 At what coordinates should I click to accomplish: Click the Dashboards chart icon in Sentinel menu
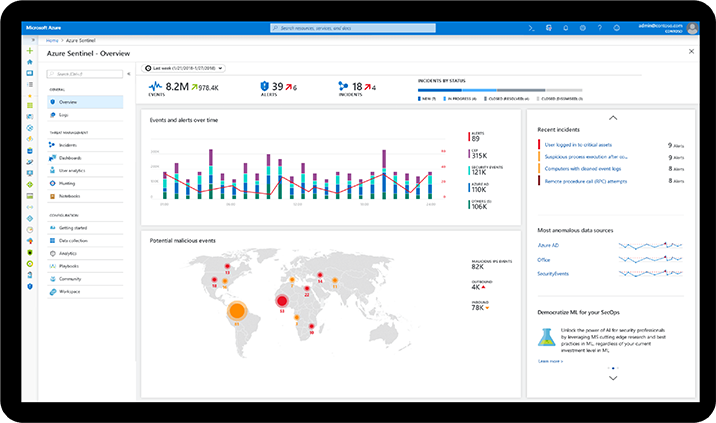point(52,158)
